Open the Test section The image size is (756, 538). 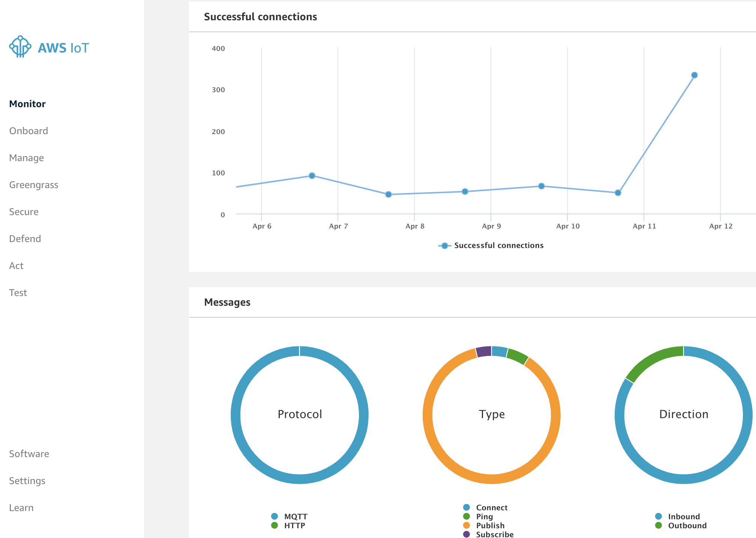tap(18, 293)
